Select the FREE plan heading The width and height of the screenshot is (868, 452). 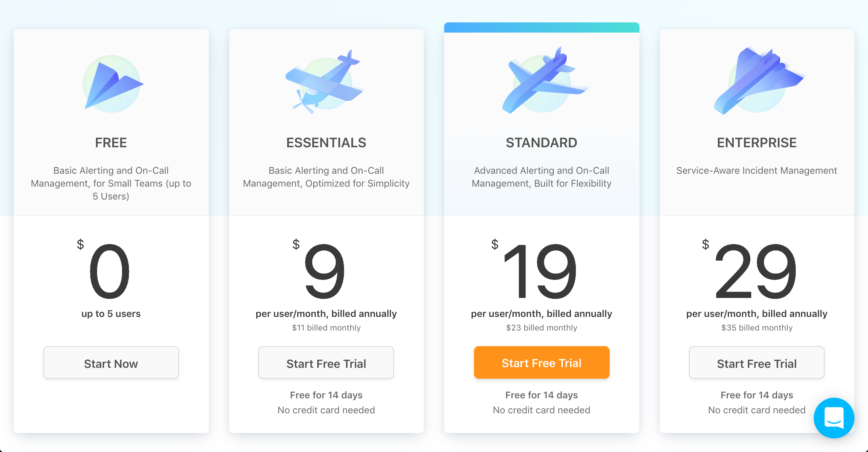(x=111, y=143)
